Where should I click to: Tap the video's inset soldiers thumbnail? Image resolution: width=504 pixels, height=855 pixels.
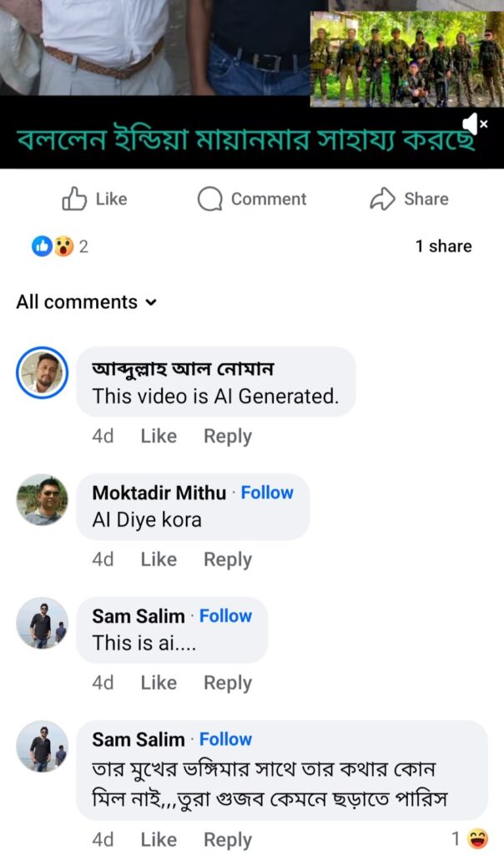pyautogui.click(x=406, y=58)
